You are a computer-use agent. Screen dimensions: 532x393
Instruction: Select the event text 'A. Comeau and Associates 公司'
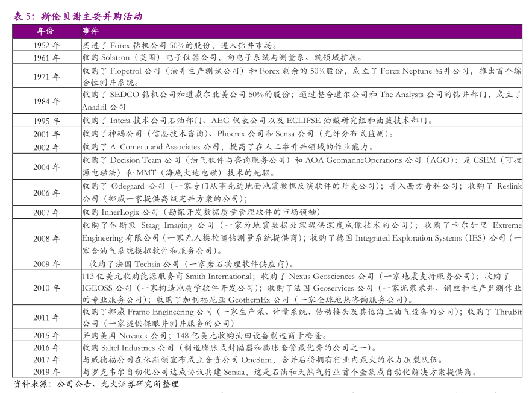click(x=165, y=147)
